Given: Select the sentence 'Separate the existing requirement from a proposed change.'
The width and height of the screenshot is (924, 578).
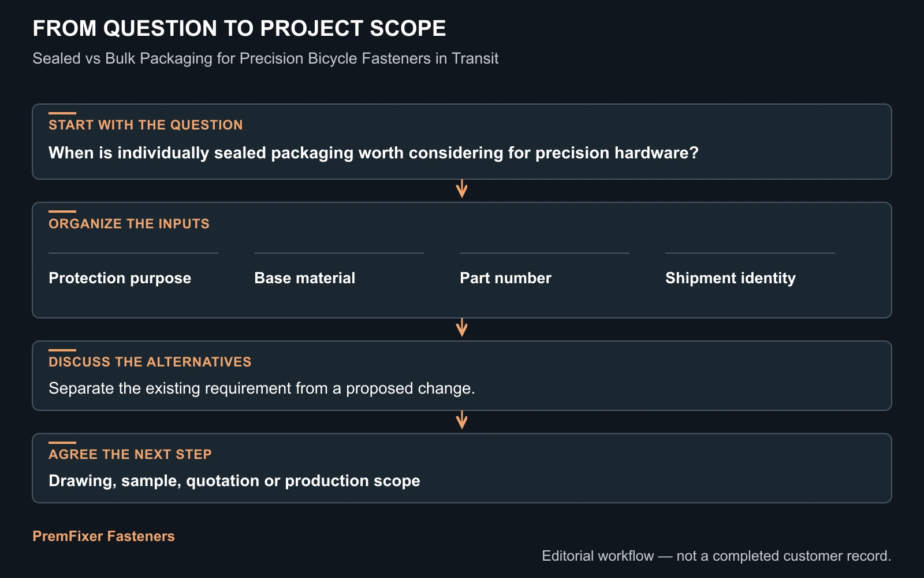Looking at the screenshot, I should 262,388.
